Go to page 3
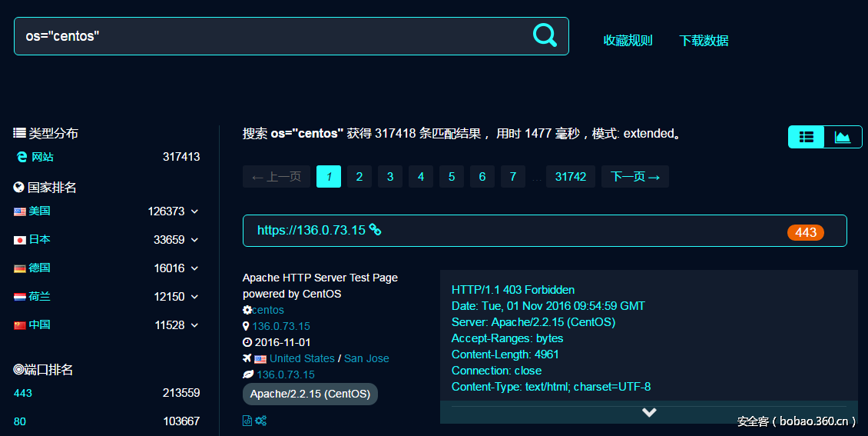Screen dimensions: 868x436 click(x=390, y=177)
